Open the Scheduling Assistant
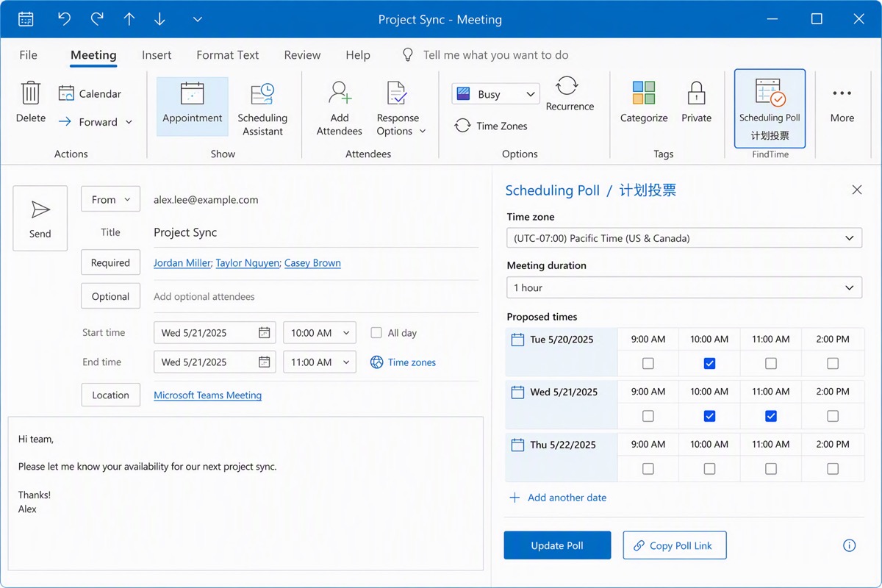 [262, 109]
